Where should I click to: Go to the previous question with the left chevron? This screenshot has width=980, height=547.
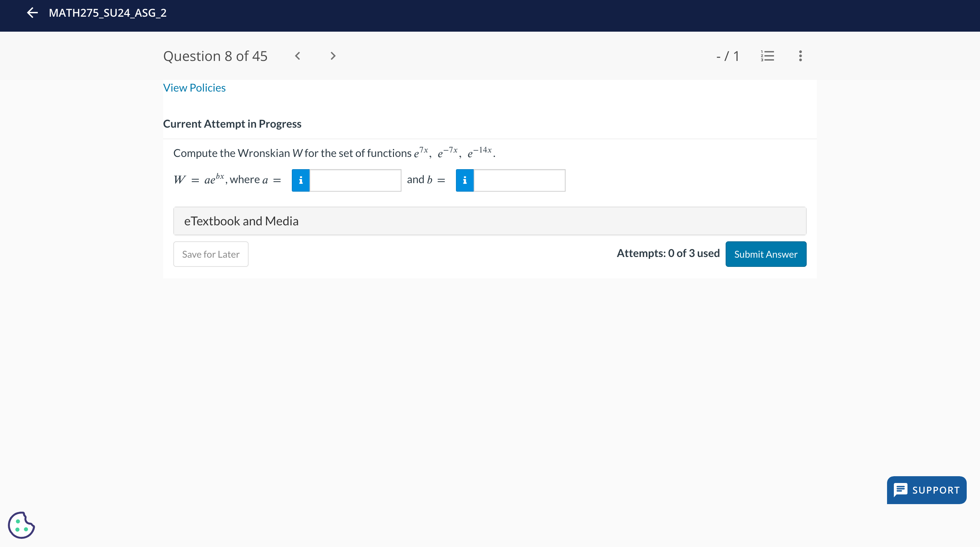coord(297,56)
